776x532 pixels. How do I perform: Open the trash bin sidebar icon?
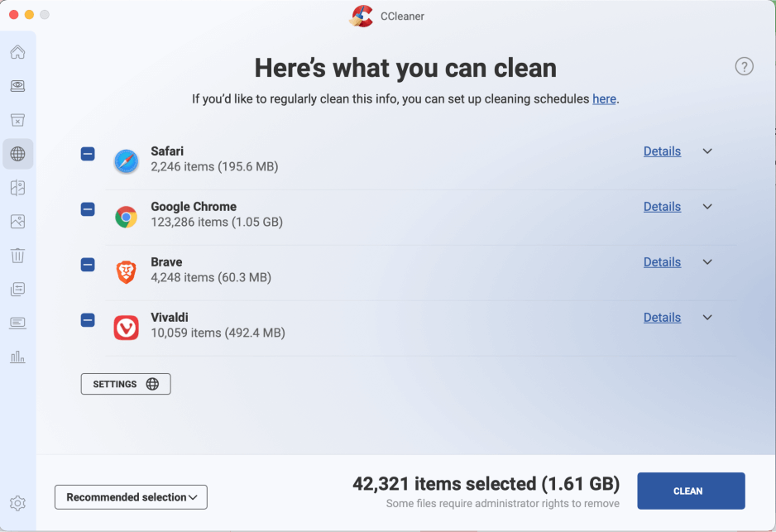[x=18, y=256]
